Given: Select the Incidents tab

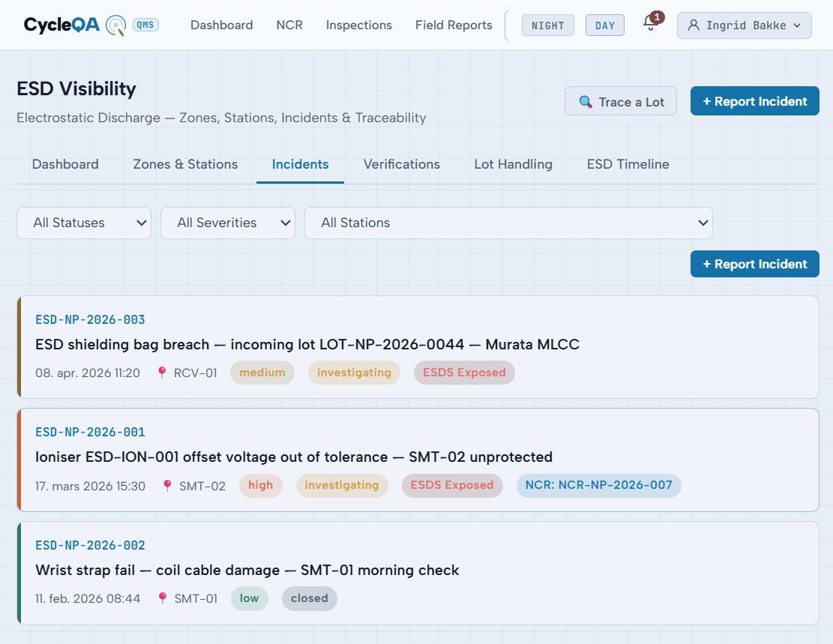Looking at the screenshot, I should [x=300, y=164].
